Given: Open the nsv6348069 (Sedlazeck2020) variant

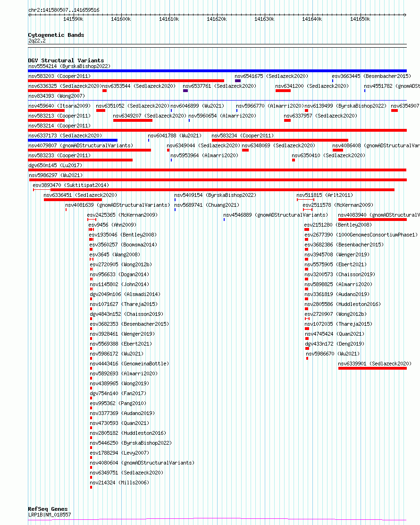Looking at the screenshot, I should [x=278, y=145].
